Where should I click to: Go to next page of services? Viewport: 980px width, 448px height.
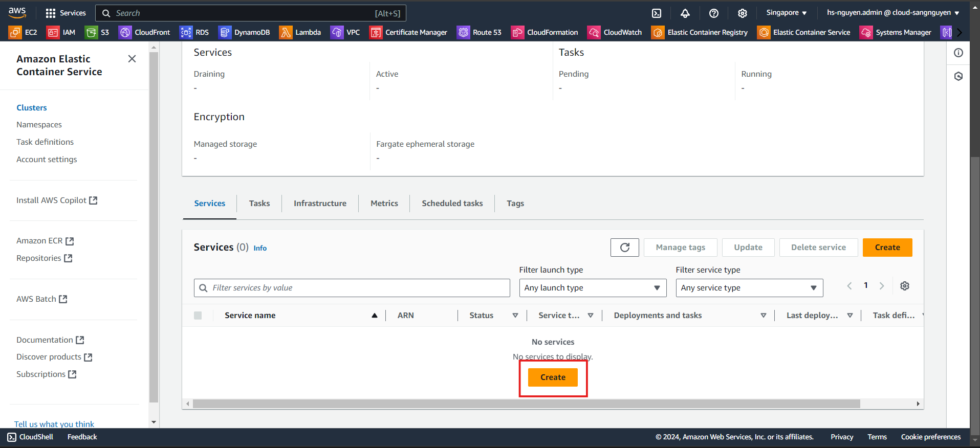[882, 286]
